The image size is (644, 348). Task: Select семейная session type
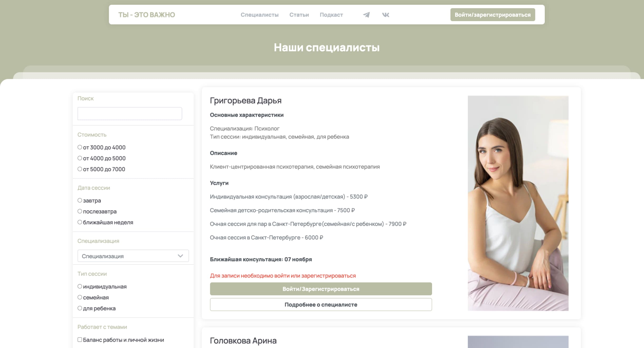pos(80,297)
